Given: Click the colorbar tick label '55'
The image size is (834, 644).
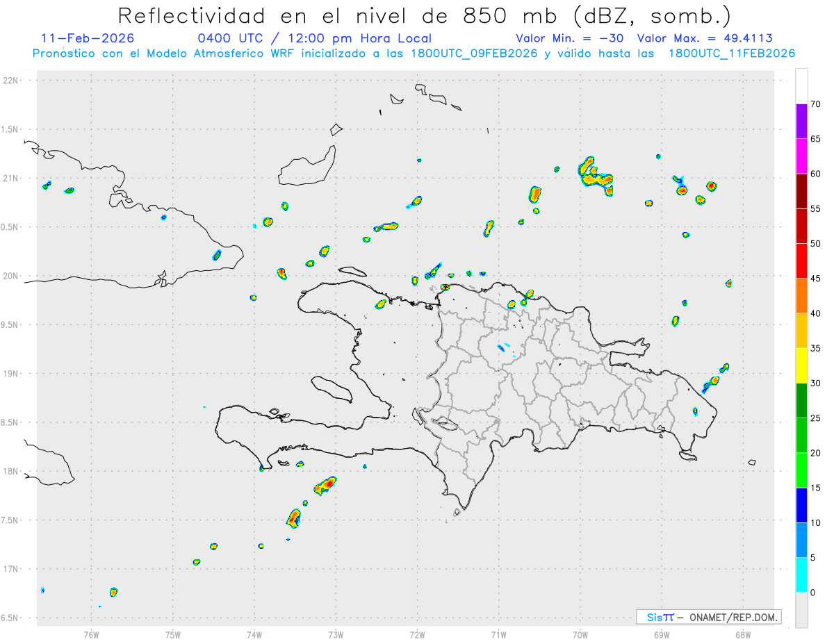Looking at the screenshot, I should click(x=816, y=208).
